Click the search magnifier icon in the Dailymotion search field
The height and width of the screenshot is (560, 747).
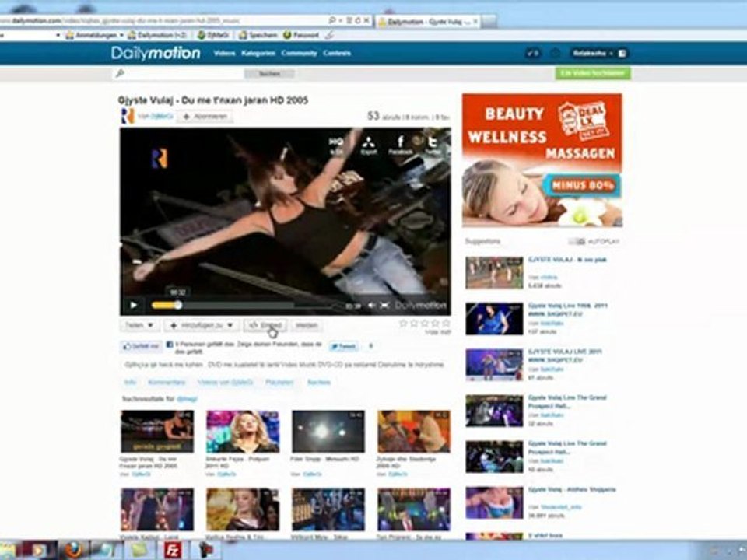pos(120,73)
